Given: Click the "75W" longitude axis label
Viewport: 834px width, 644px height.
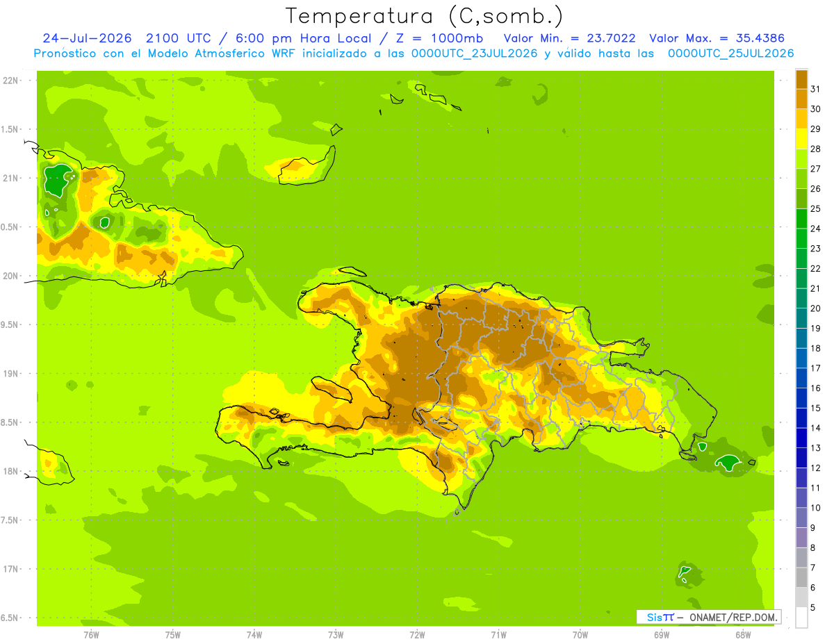Looking at the screenshot, I should (173, 634).
